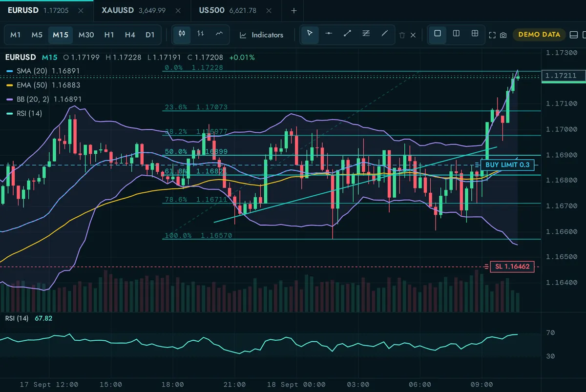Click the 09:00 time axis label
586x392 pixels.
pyautogui.click(x=482, y=385)
